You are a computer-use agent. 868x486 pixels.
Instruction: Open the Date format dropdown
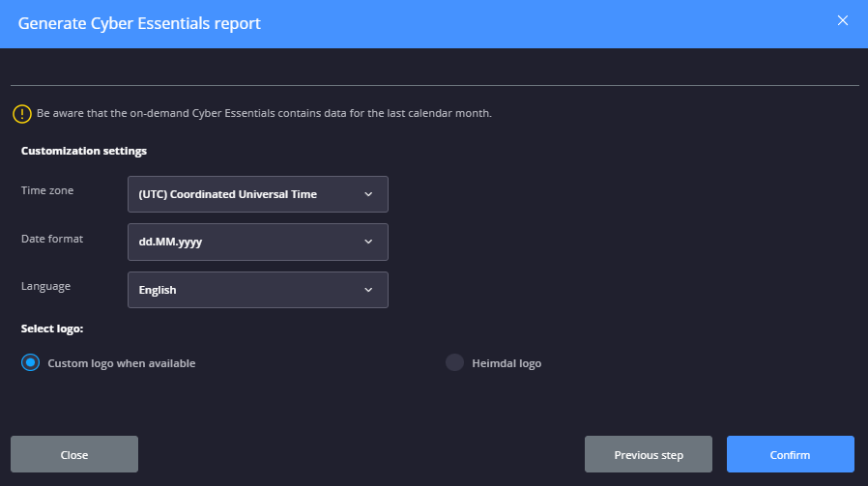click(x=258, y=242)
